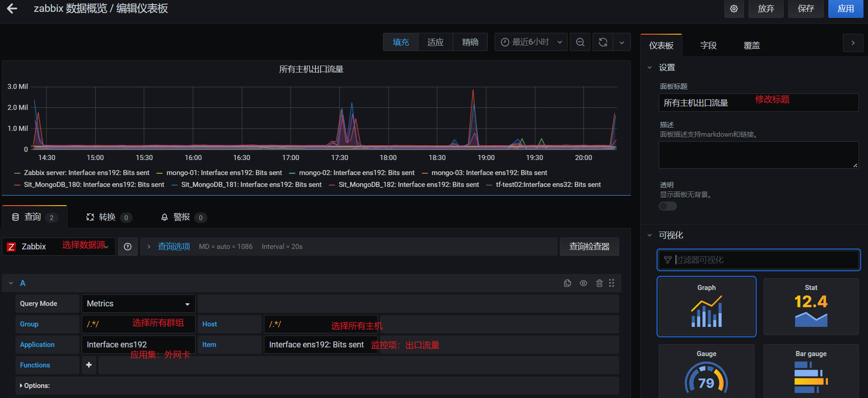Click the data source help icon
This screenshot has width=868, height=398.
128,247
